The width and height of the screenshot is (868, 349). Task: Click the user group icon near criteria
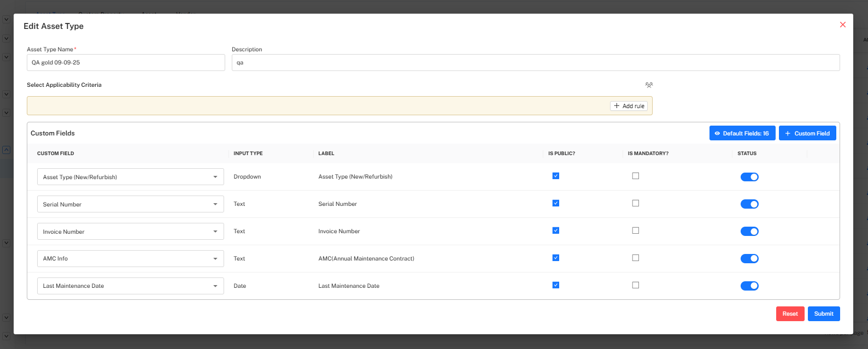pyautogui.click(x=649, y=85)
